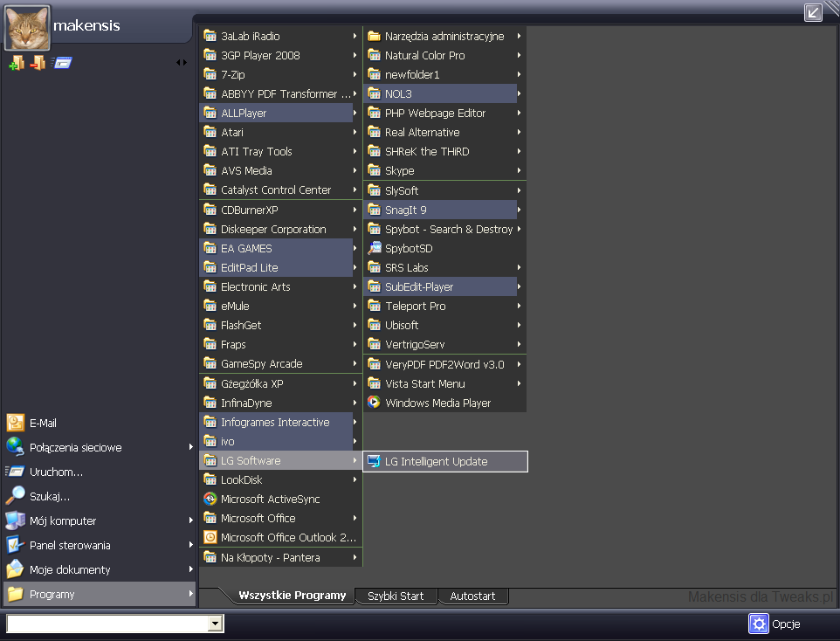Open the Narzędzia administracyjne menu entry

pos(444,36)
